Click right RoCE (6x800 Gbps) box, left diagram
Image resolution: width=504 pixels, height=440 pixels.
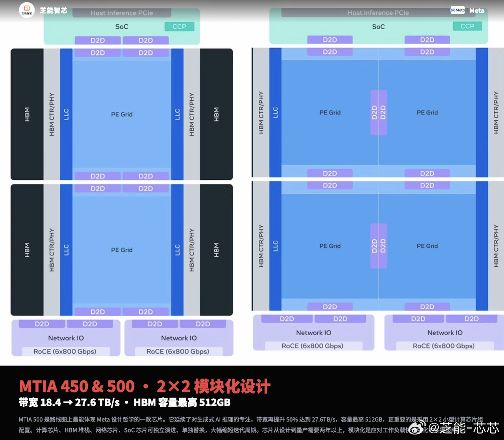tap(178, 351)
